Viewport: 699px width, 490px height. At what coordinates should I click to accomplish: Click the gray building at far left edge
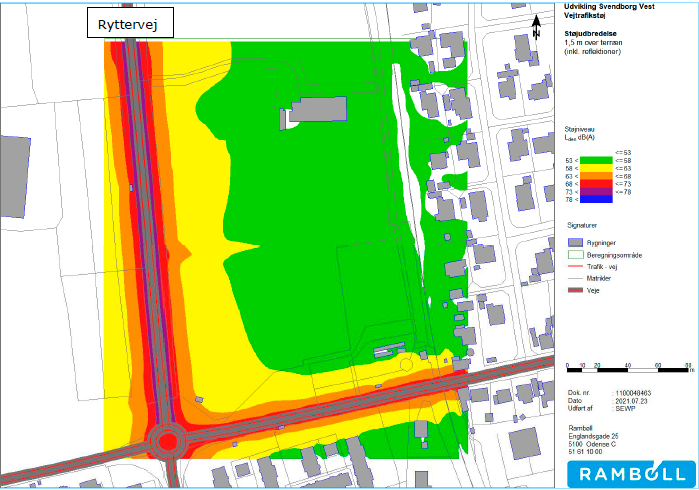tap(14, 177)
